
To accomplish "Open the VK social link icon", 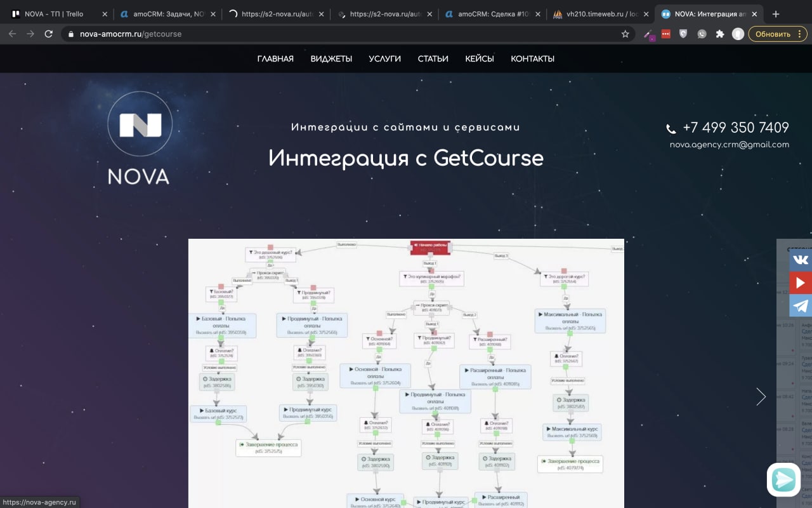I will pos(801,260).
